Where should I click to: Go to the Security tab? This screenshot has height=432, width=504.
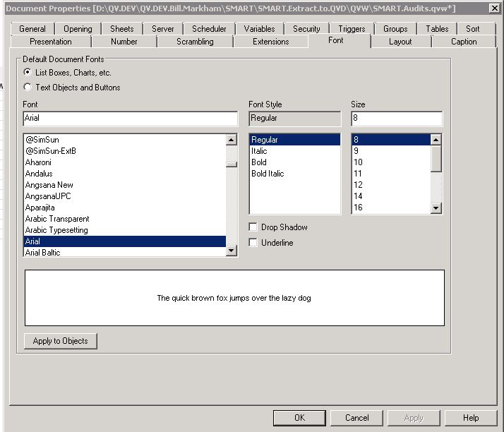tap(306, 29)
